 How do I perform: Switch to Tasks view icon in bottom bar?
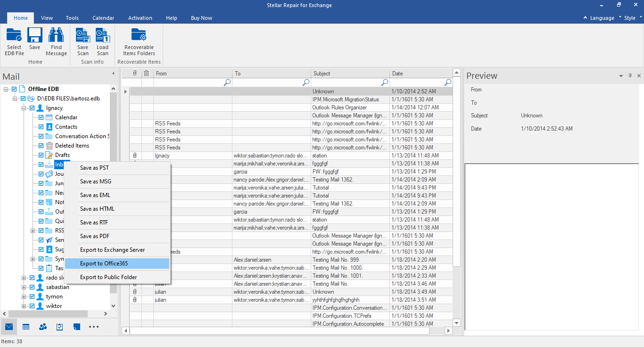point(60,327)
